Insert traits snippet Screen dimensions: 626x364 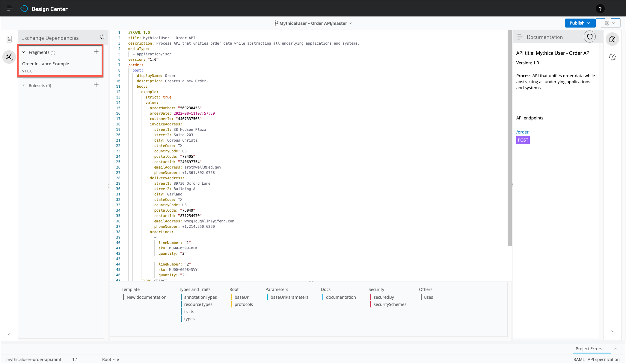click(x=189, y=312)
